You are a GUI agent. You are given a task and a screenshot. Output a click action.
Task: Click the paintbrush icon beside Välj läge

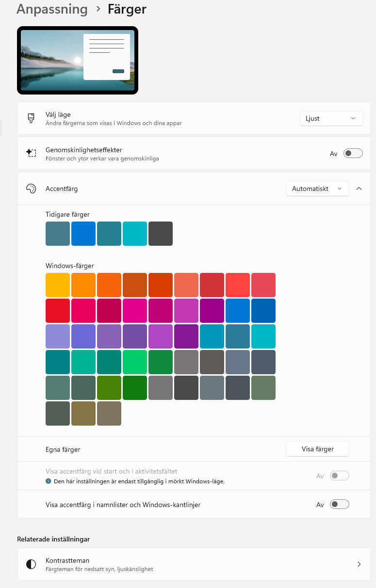tap(31, 118)
